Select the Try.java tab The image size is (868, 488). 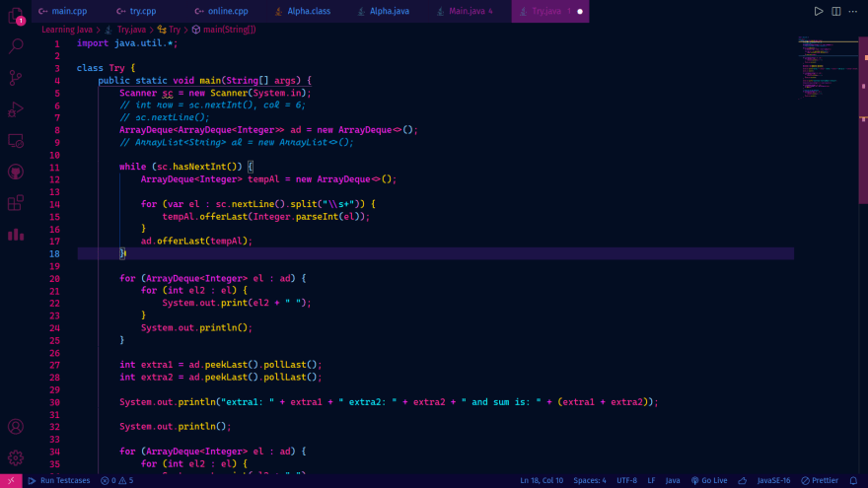(545, 11)
